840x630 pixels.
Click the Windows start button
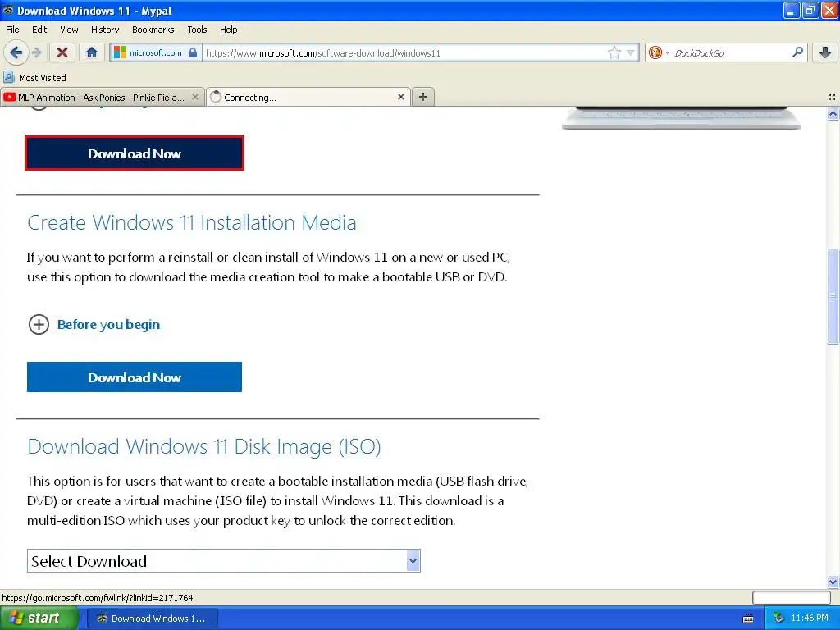click(39, 618)
